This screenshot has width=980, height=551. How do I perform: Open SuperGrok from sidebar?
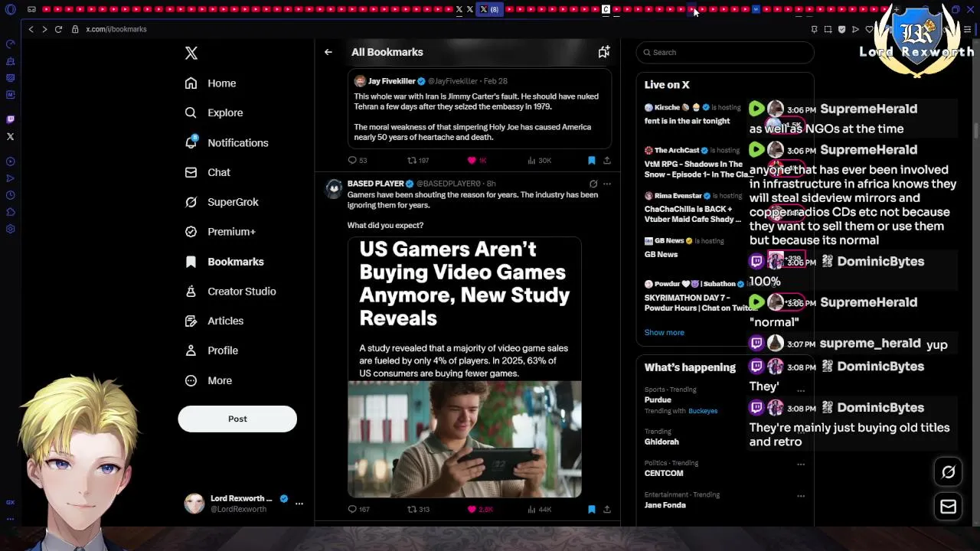coord(222,202)
